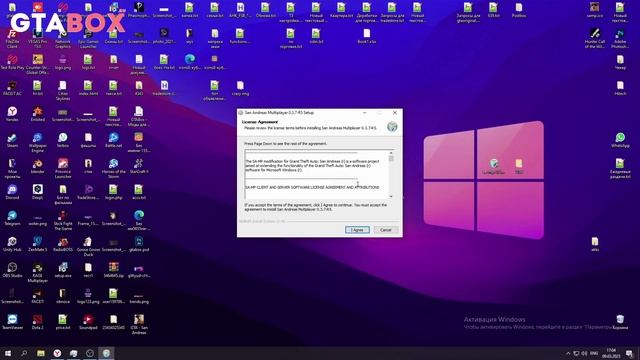Open VEGAS Pro desktop shortcut
Viewport: 640px width, 360px height.
[x=38, y=38]
